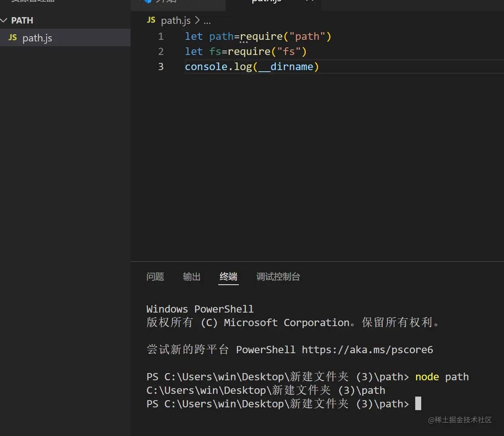The height and width of the screenshot is (436, 504).
Task: Click the JS file icon in the breadcrumb bar
Action: point(151,20)
